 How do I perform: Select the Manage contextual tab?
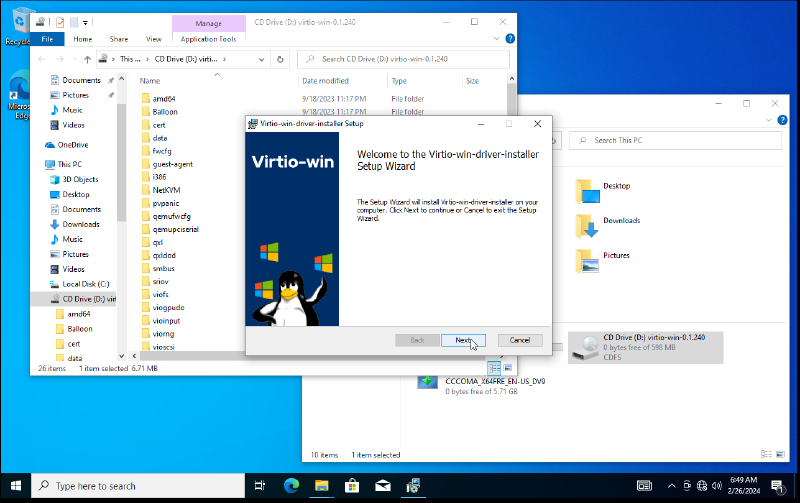click(x=209, y=23)
